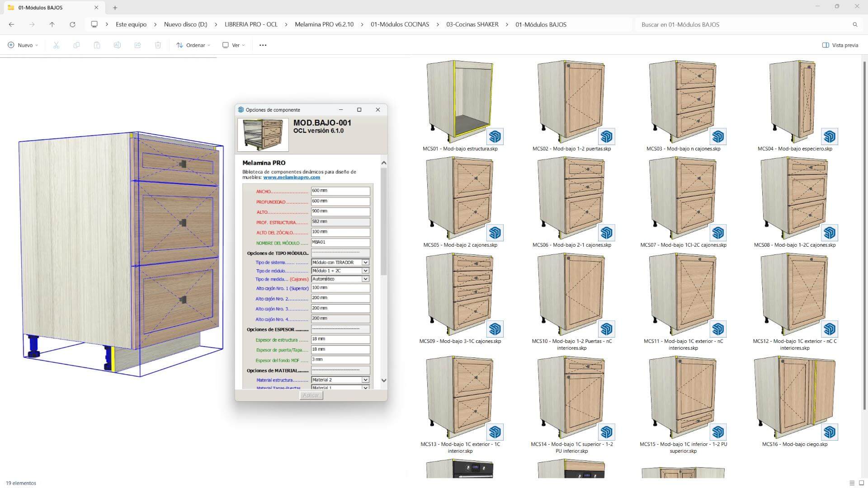
Task: Select file MCS06 - Mod-bajo 2-1 cajones.skp
Action: pyautogui.click(x=571, y=202)
